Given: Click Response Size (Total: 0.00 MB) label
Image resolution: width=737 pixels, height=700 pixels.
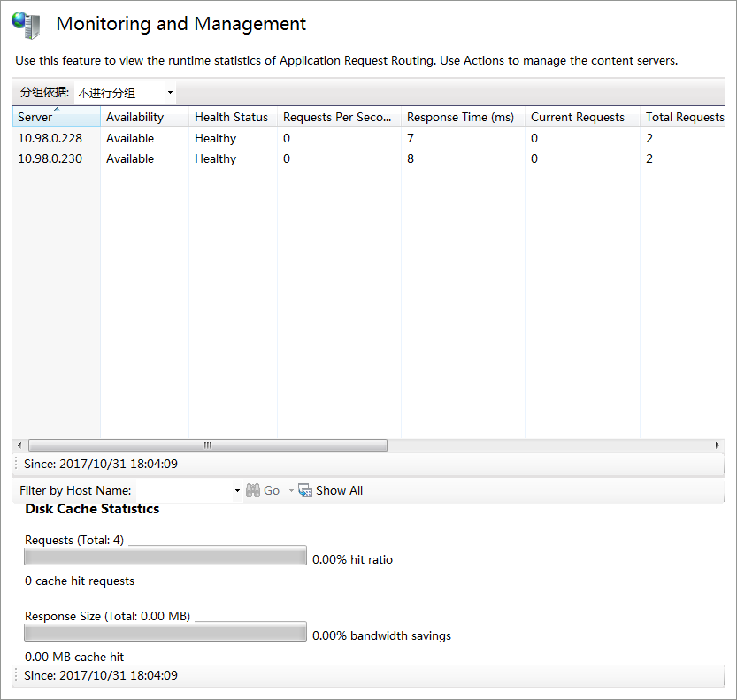Looking at the screenshot, I should (108, 616).
